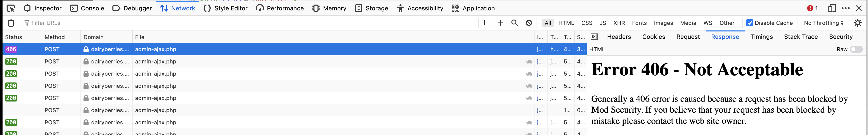Collapse the request details pane
Screen dimensions: 868x135
pyautogui.click(x=594, y=37)
